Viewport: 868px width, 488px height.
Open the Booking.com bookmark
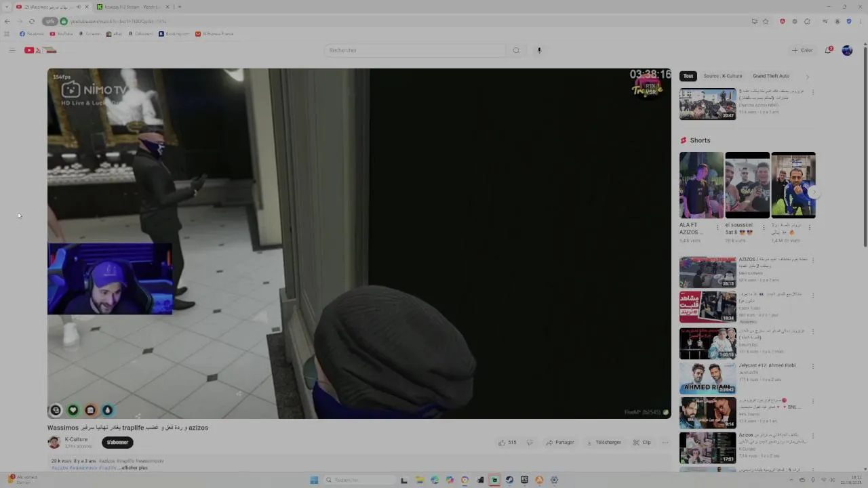click(x=174, y=34)
